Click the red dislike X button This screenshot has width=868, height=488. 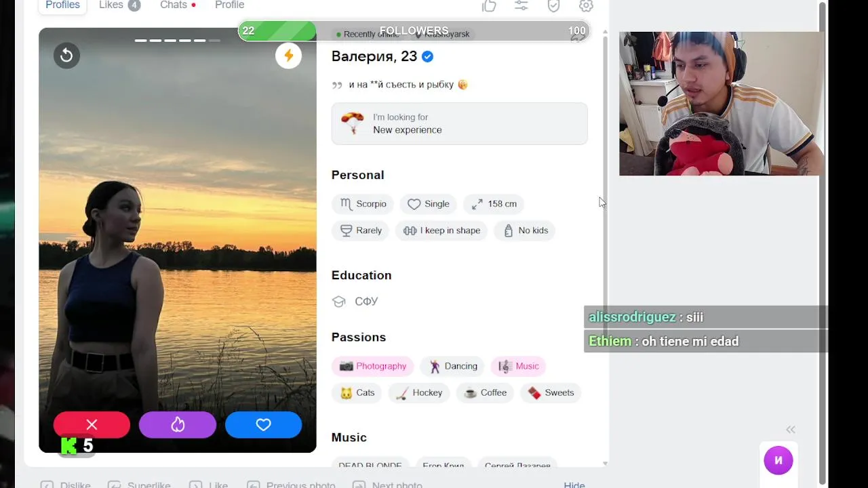[92, 424]
